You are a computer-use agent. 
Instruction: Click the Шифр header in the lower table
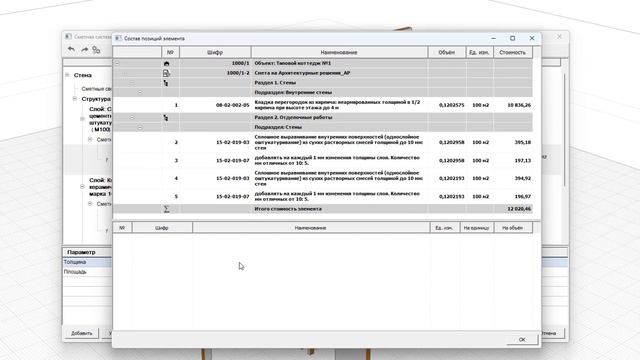tap(162, 228)
